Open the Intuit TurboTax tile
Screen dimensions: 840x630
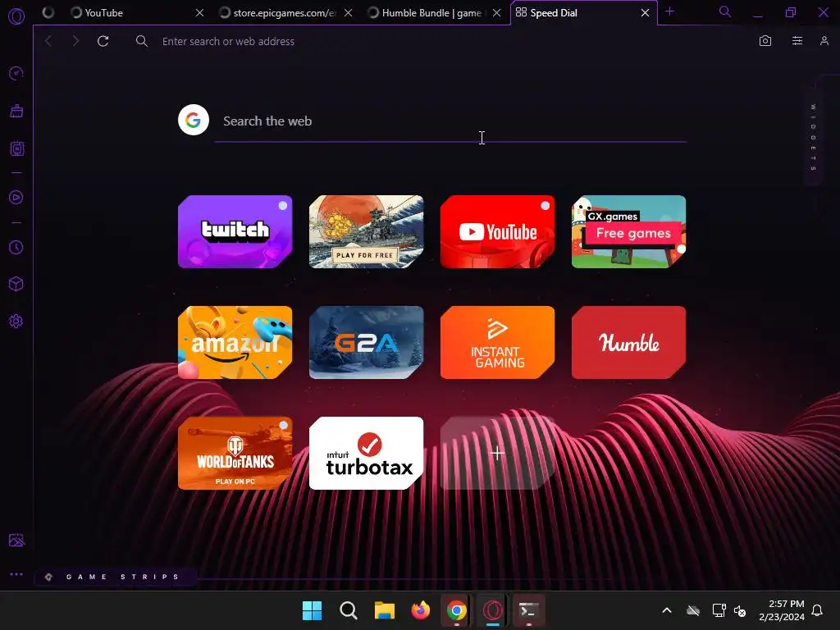(x=367, y=453)
